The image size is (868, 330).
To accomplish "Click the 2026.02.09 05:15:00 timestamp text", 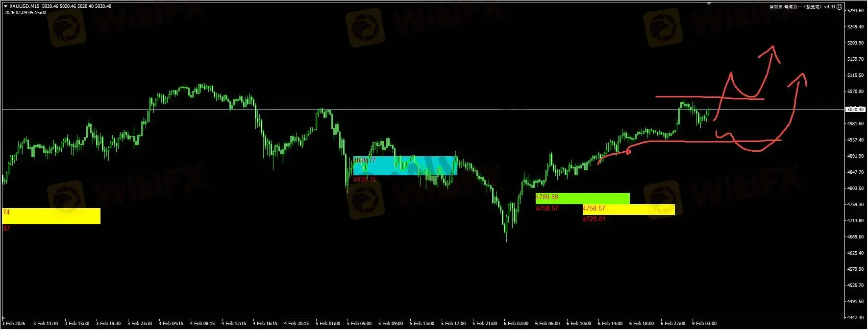I will click(25, 13).
